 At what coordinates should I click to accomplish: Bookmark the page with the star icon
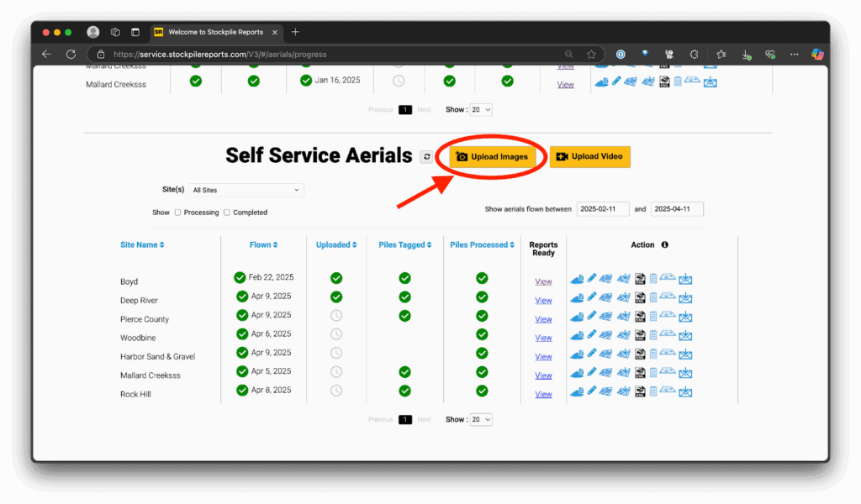point(591,55)
